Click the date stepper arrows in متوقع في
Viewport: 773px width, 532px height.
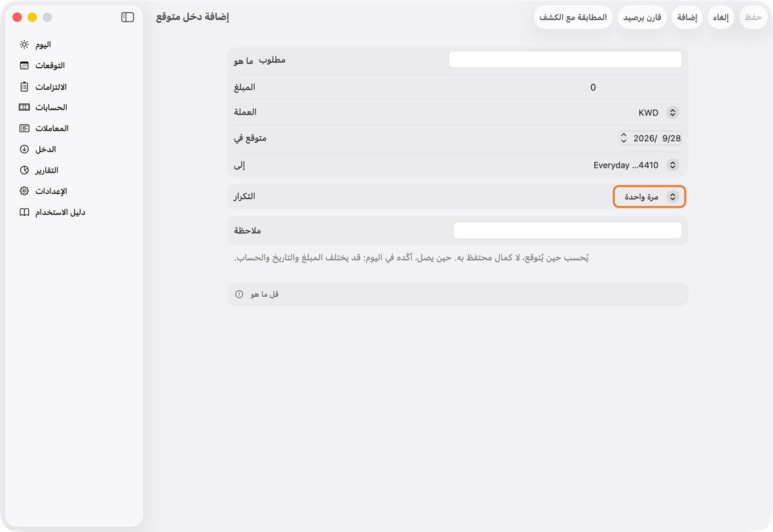(x=624, y=138)
